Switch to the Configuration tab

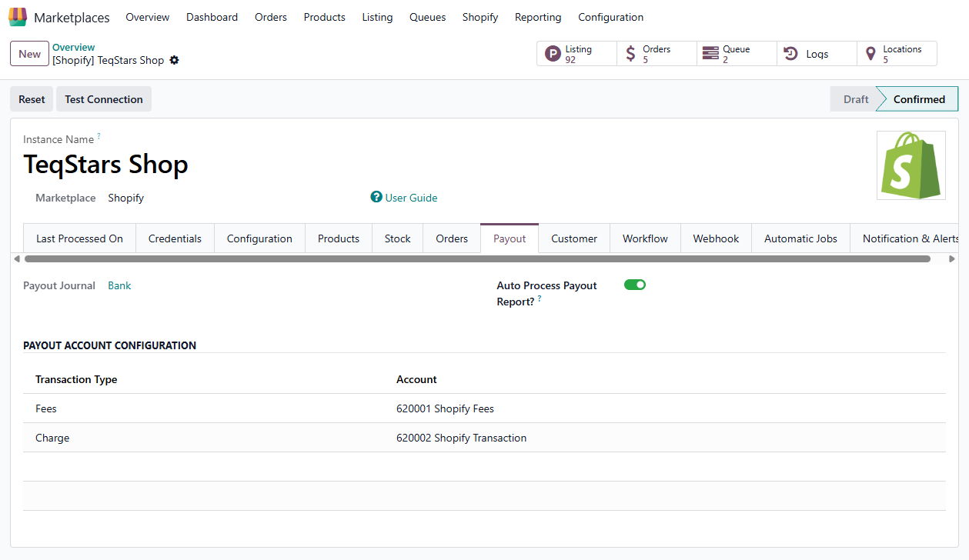point(259,238)
